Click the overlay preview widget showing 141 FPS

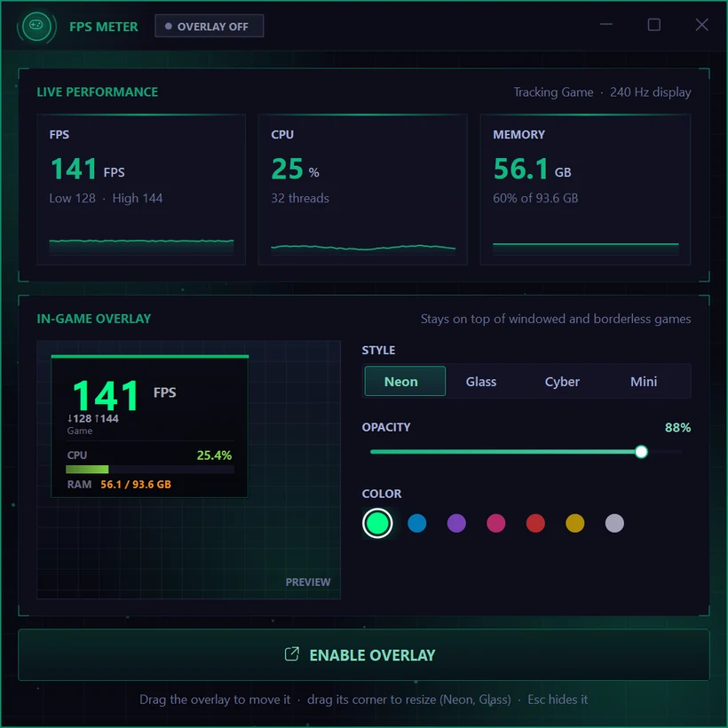click(x=149, y=426)
